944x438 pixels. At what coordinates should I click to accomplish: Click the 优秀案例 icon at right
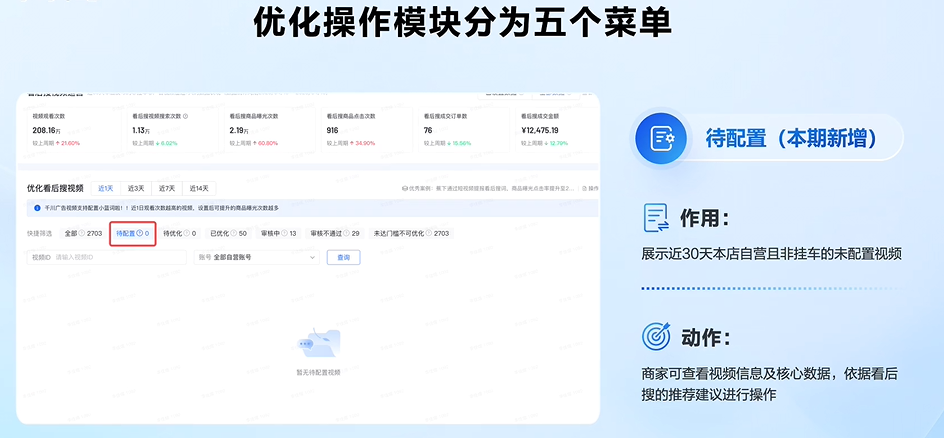[x=404, y=188]
